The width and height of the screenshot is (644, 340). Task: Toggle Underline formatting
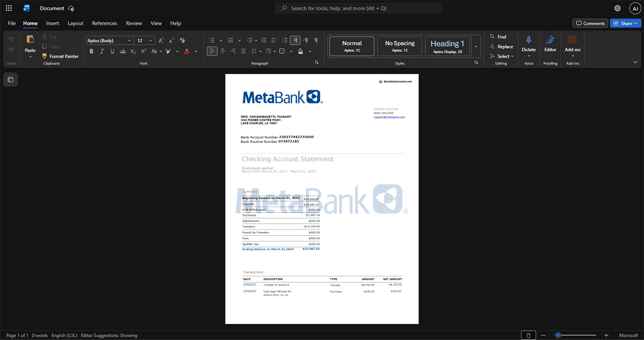pos(112,51)
